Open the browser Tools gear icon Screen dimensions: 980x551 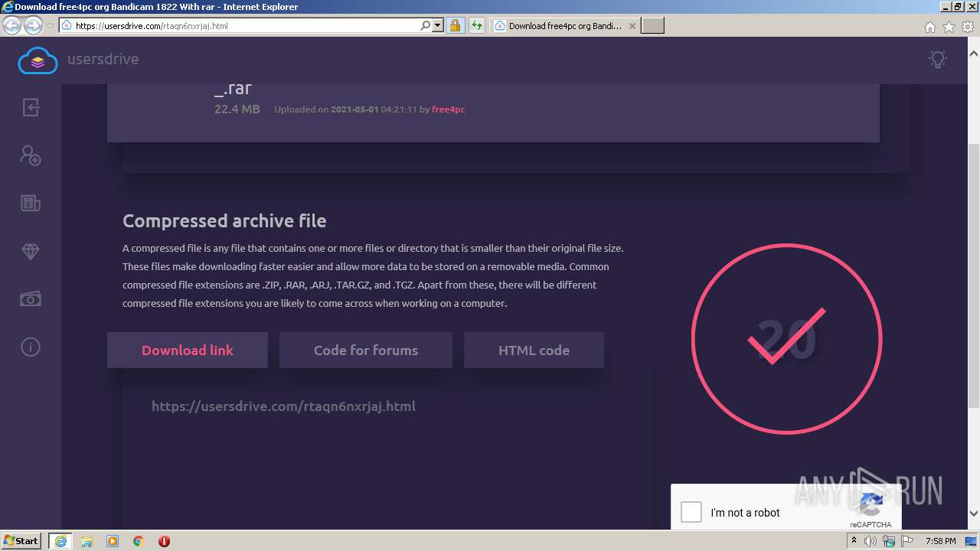[967, 27]
